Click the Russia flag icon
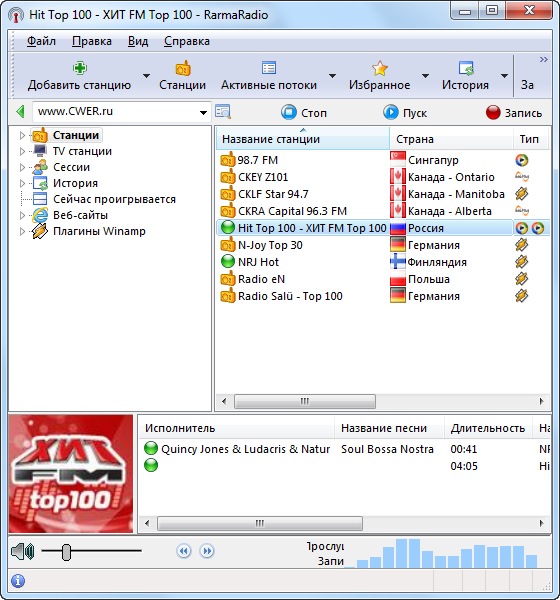The image size is (560, 600). coord(398,228)
